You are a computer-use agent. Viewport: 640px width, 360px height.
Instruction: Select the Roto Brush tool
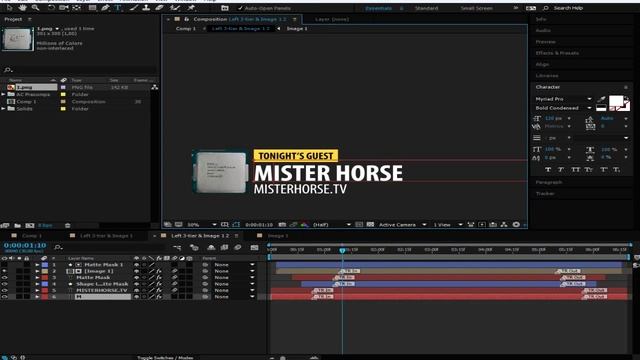[175, 8]
